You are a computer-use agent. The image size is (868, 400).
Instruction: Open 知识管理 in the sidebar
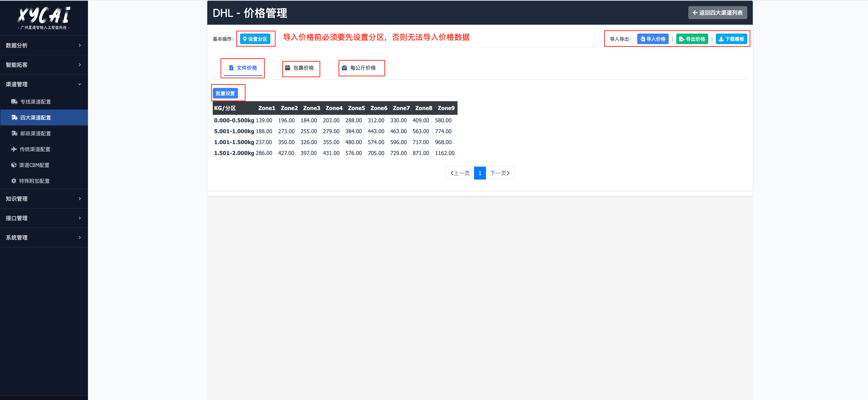pos(44,199)
